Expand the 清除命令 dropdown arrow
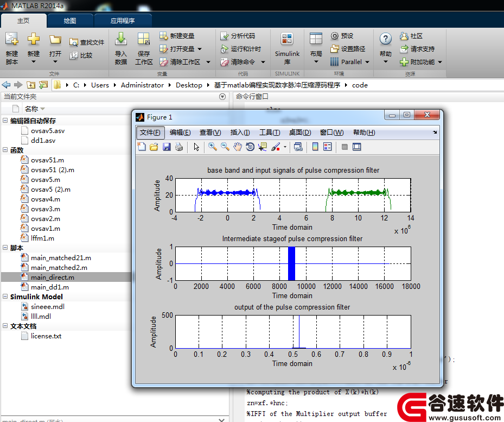 [x=263, y=62]
